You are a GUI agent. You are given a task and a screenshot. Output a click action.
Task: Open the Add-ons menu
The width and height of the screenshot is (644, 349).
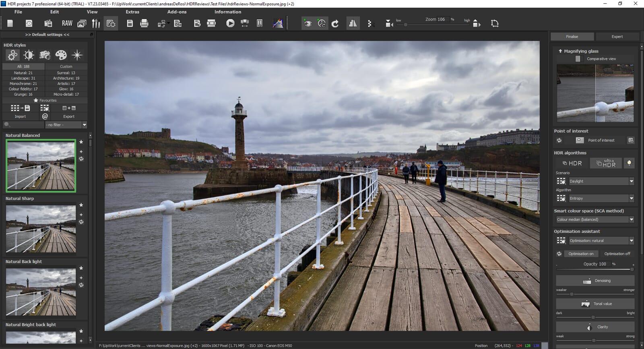pyautogui.click(x=177, y=12)
